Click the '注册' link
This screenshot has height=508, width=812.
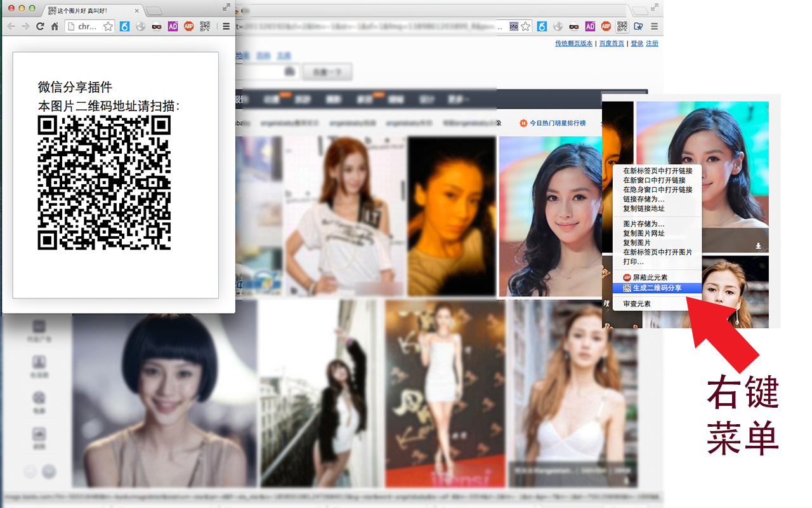[x=652, y=44]
